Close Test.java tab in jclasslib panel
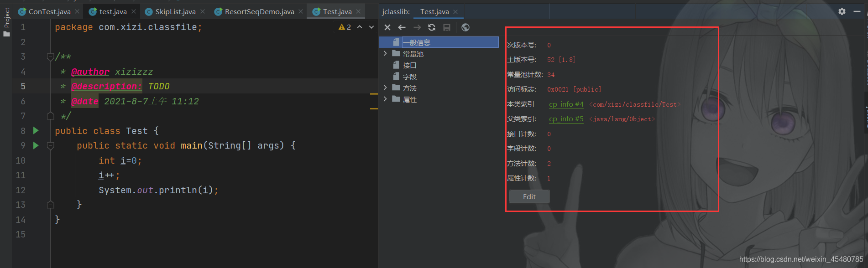 click(x=455, y=12)
